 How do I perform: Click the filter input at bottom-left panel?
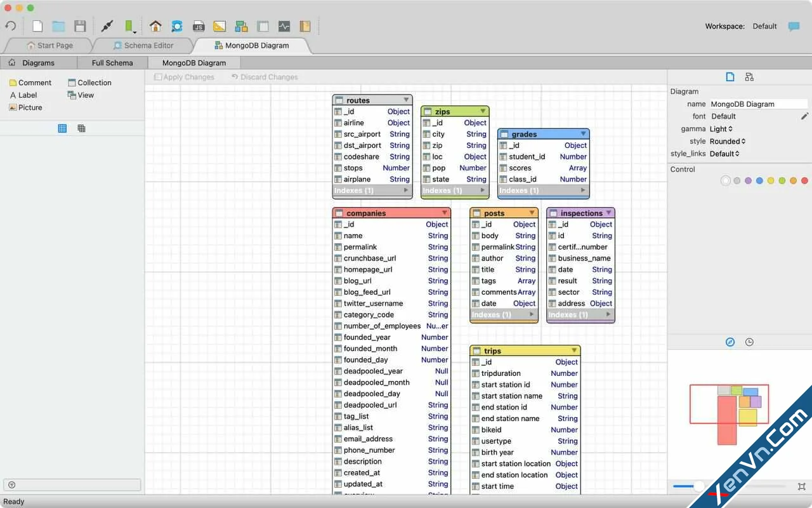coord(72,485)
